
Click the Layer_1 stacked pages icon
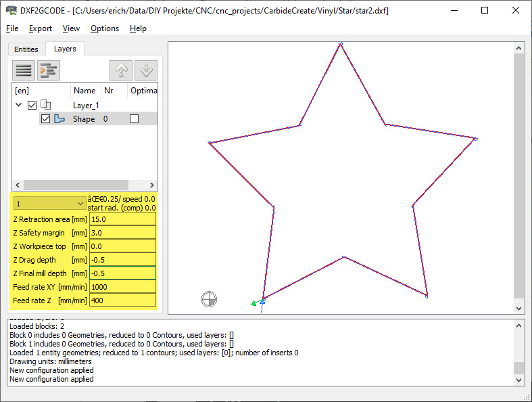[46, 105]
